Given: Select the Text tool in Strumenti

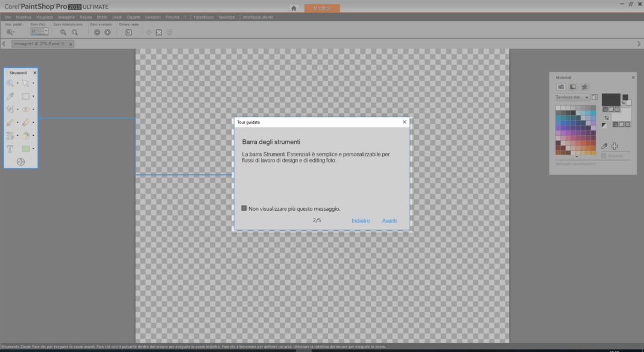Looking at the screenshot, I should 10,149.
